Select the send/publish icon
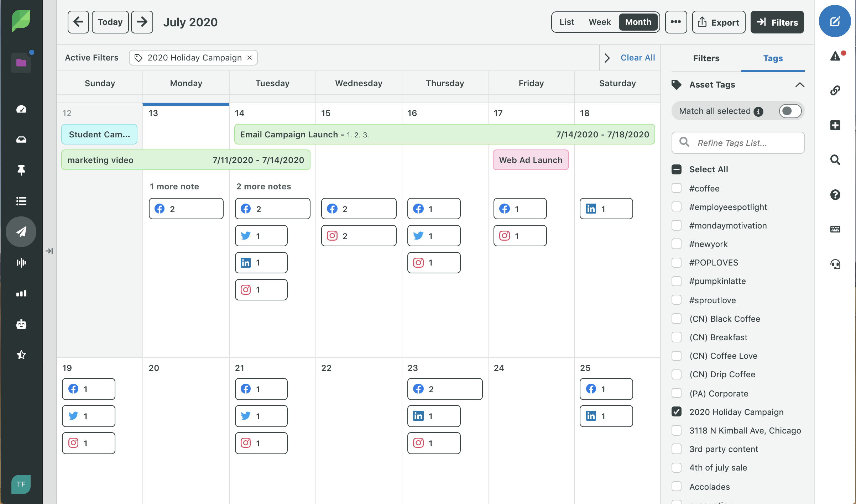The width and height of the screenshot is (856, 504). click(21, 232)
